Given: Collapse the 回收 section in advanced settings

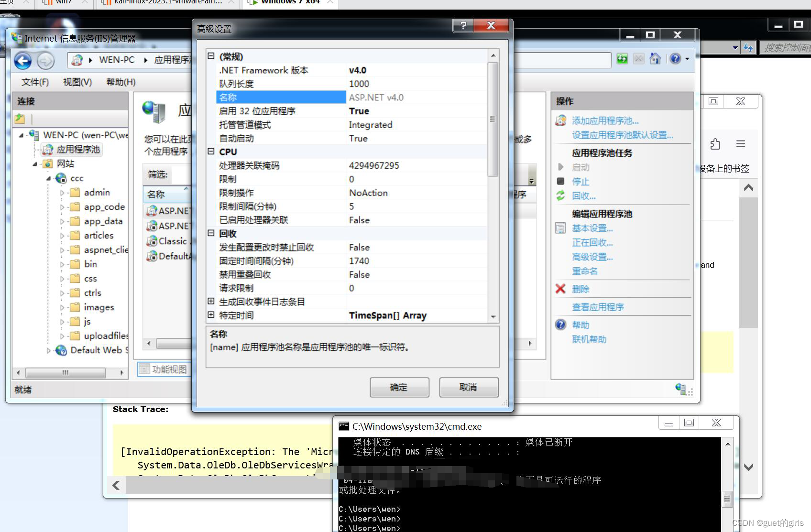Looking at the screenshot, I should coord(211,233).
